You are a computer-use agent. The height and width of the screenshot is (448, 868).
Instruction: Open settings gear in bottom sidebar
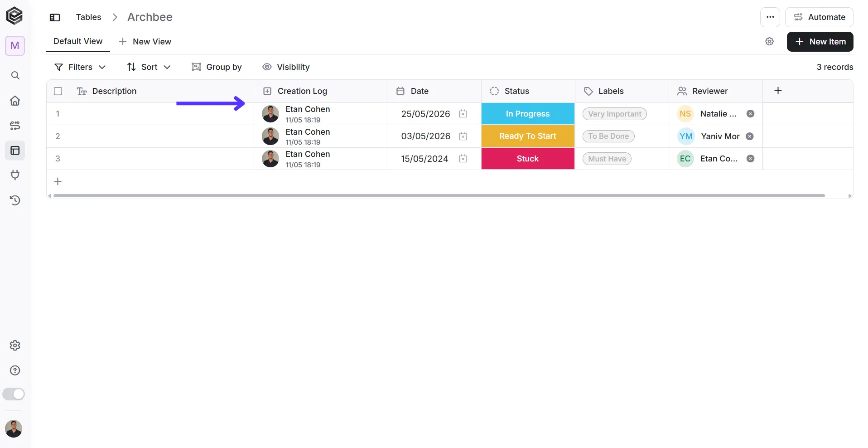[x=15, y=346]
